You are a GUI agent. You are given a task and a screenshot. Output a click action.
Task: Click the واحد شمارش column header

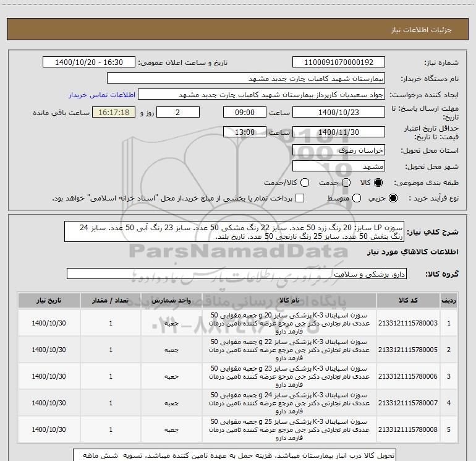click(x=171, y=300)
